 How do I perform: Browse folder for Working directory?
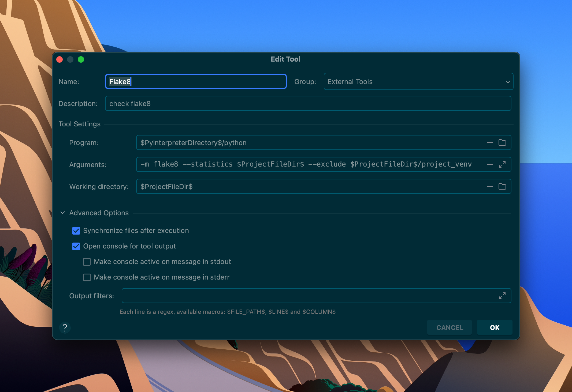[x=502, y=186]
